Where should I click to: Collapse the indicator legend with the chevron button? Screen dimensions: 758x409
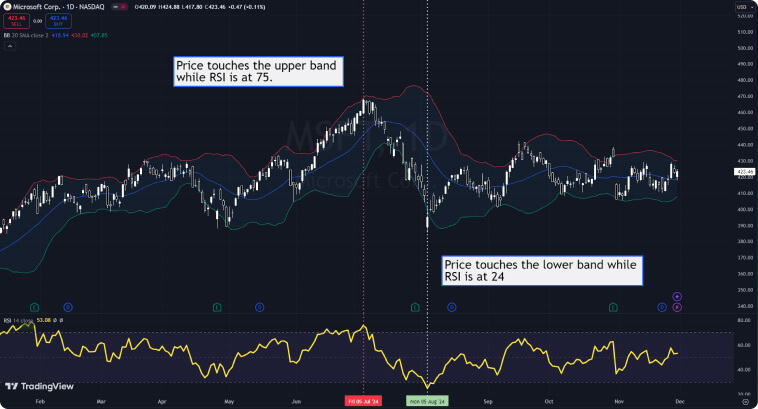(10, 46)
